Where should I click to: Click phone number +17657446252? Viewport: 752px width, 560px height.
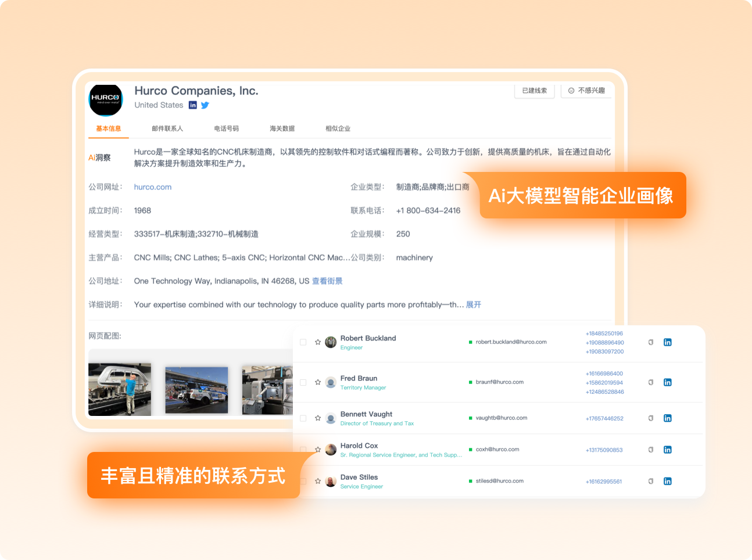point(604,419)
